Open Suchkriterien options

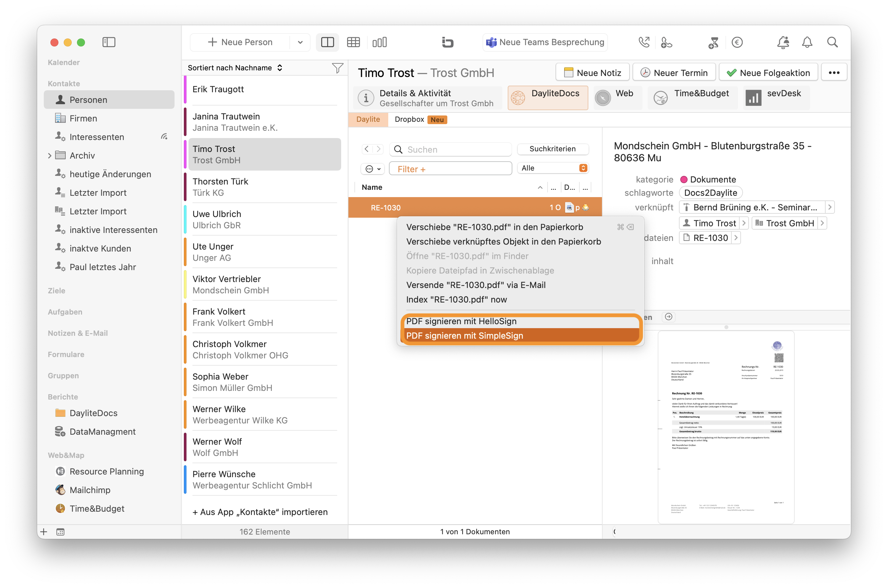coord(553,149)
